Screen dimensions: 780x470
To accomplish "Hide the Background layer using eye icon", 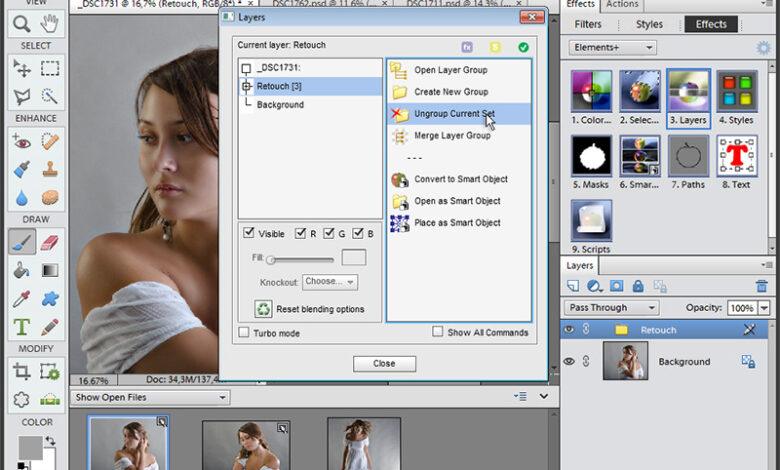I will [x=570, y=362].
